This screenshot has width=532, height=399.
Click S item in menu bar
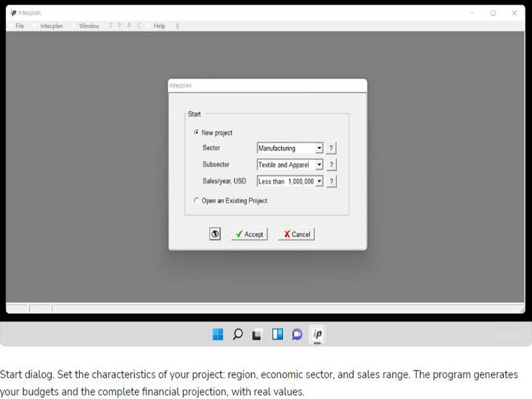tap(110, 25)
